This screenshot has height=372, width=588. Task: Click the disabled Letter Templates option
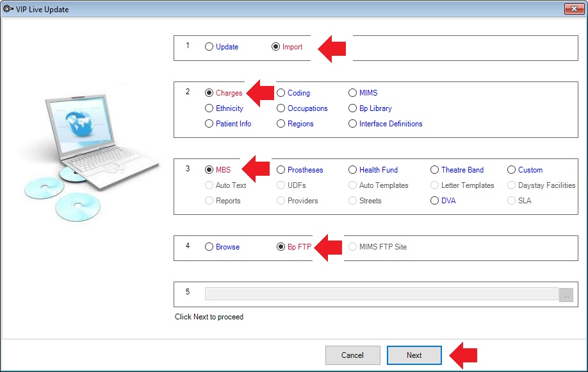(462, 185)
